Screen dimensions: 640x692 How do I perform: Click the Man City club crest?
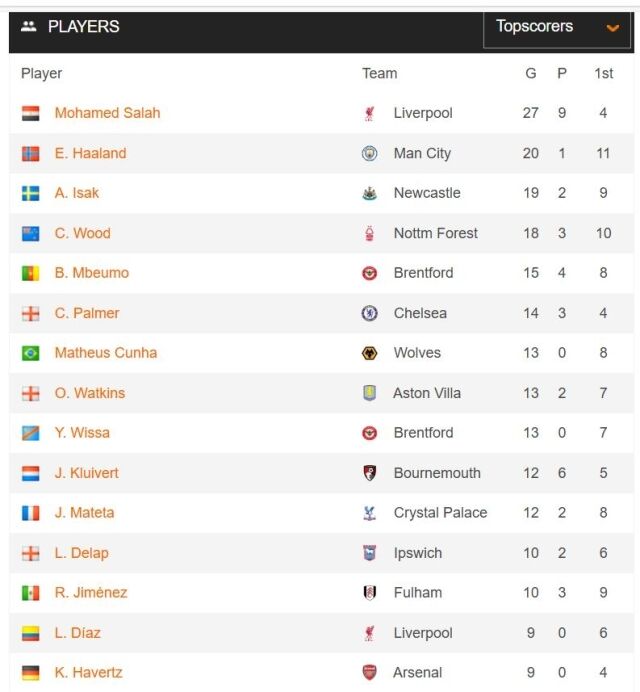(x=369, y=153)
